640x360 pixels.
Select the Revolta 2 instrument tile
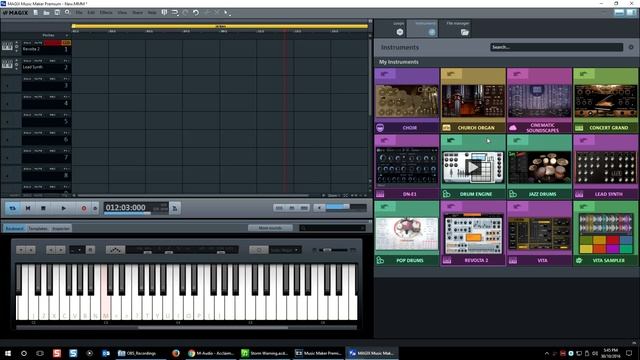click(473, 233)
